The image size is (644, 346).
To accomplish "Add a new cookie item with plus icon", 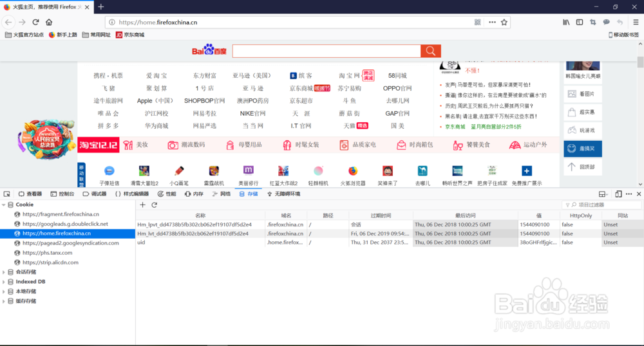I will coord(142,205).
